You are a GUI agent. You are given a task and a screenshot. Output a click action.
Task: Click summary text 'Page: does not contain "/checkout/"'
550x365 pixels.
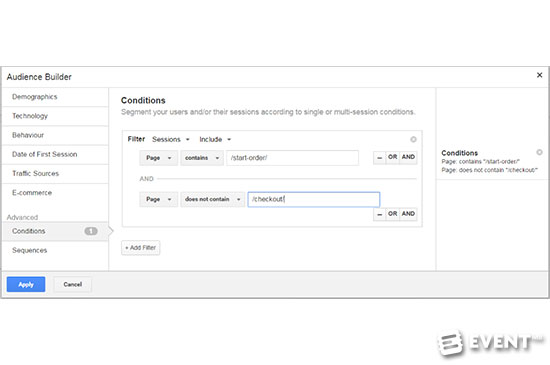click(489, 170)
